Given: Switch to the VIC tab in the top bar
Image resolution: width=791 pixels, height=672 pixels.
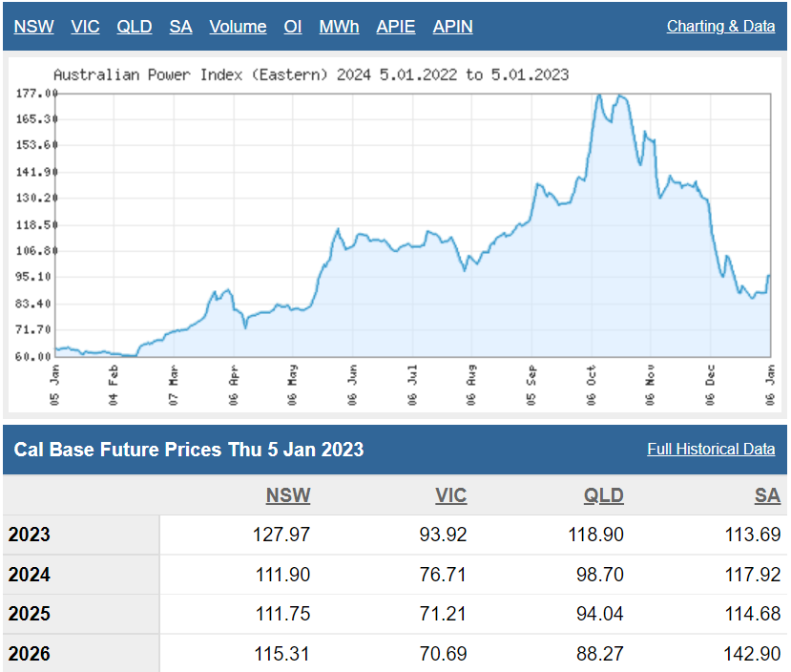Looking at the screenshot, I should pos(85,27).
